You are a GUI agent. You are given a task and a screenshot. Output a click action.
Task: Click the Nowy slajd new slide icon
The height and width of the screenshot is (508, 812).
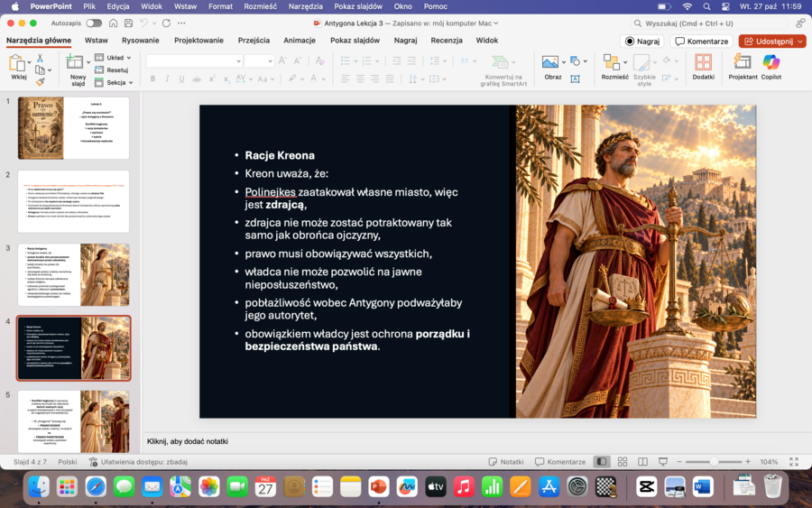75,61
